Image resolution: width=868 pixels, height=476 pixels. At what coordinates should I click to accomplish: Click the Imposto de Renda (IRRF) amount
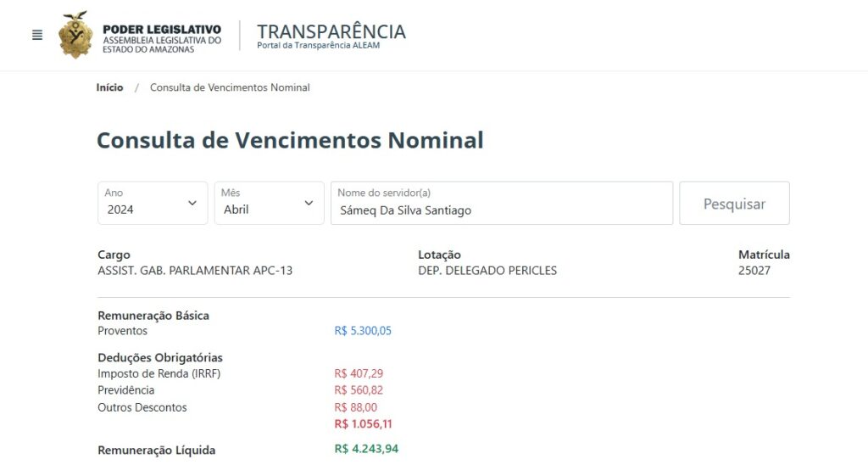click(x=359, y=373)
